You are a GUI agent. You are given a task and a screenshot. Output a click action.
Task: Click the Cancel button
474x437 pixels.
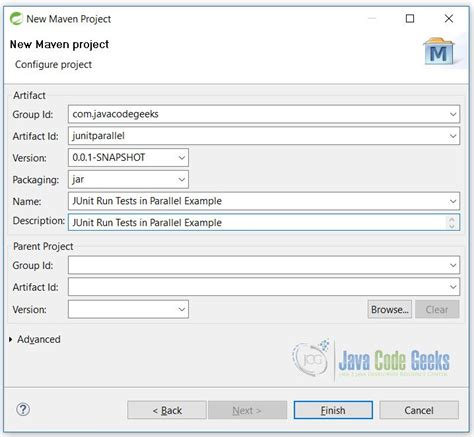click(419, 410)
